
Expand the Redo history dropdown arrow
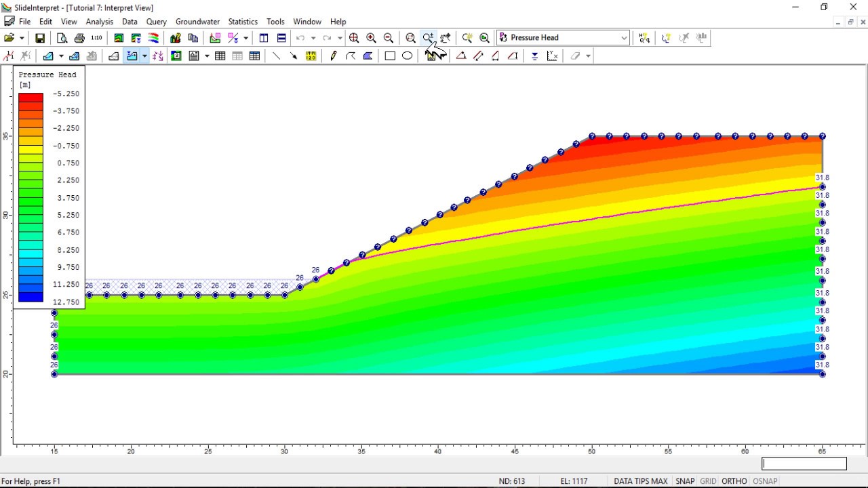339,38
